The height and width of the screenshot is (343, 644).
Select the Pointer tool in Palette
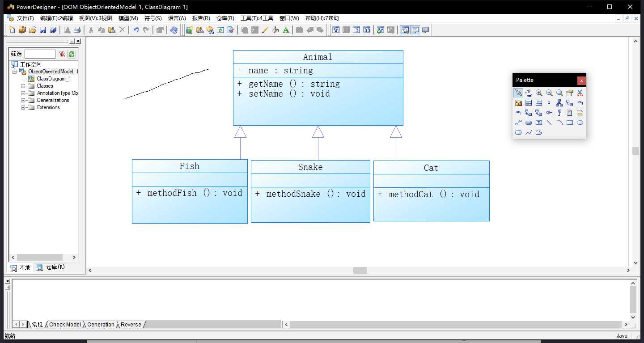[518, 93]
